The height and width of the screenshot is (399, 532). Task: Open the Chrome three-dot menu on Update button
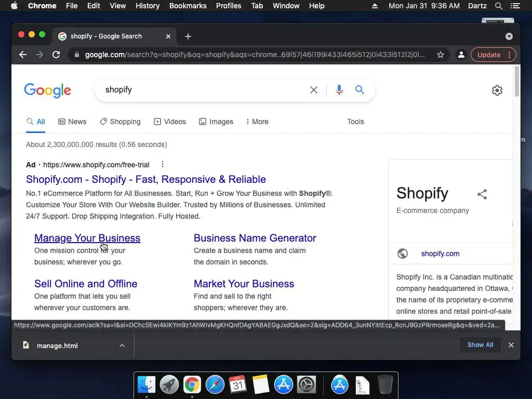point(509,55)
